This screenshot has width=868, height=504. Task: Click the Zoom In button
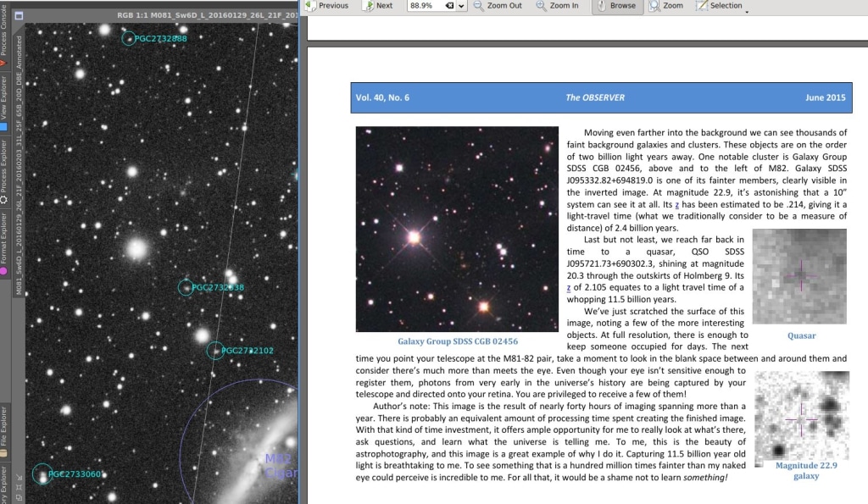click(558, 6)
